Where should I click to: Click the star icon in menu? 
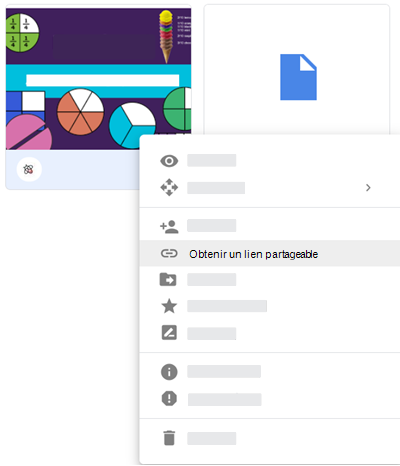[x=169, y=306]
